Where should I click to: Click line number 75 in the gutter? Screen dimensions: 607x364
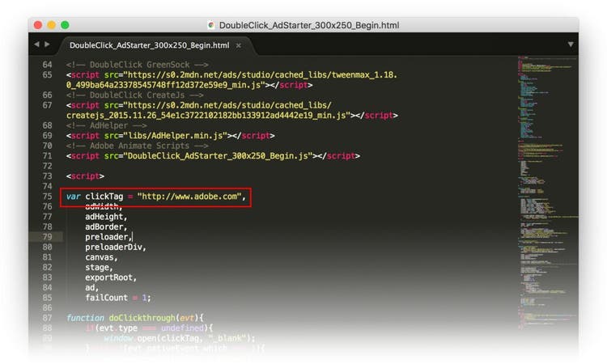pyautogui.click(x=46, y=197)
